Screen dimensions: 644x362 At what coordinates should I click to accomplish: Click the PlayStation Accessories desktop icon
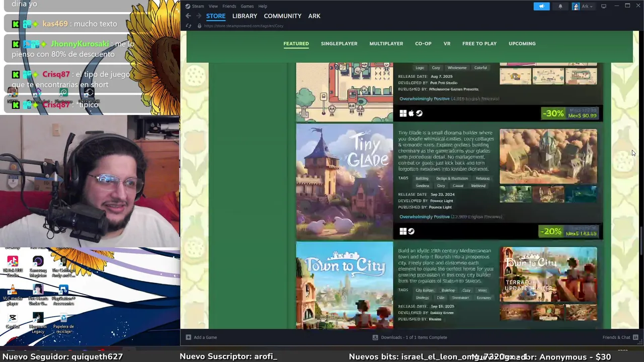(63, 296)
